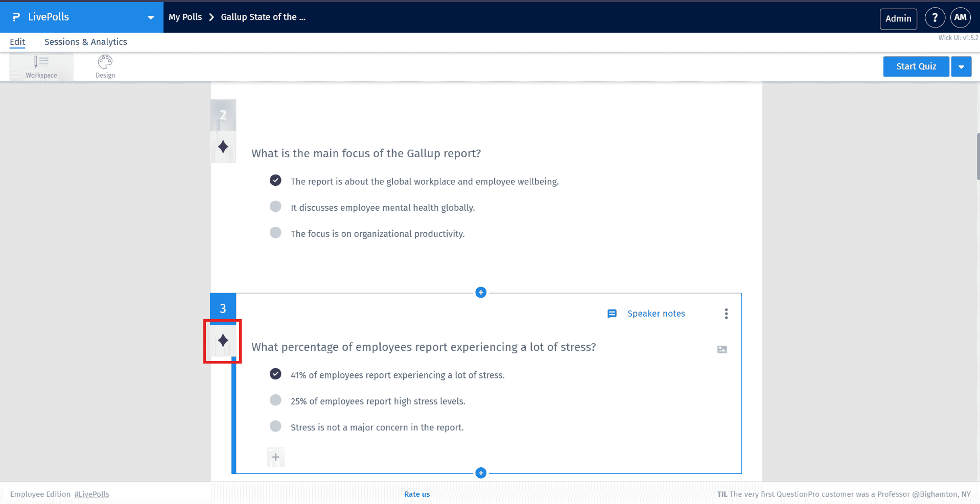Open the Start Quiz dropdown arrow

pyautogui.click(x=961, y=67)
